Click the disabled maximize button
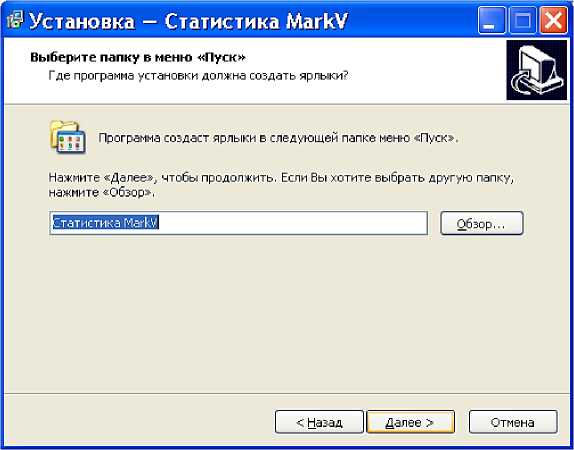 521,20
